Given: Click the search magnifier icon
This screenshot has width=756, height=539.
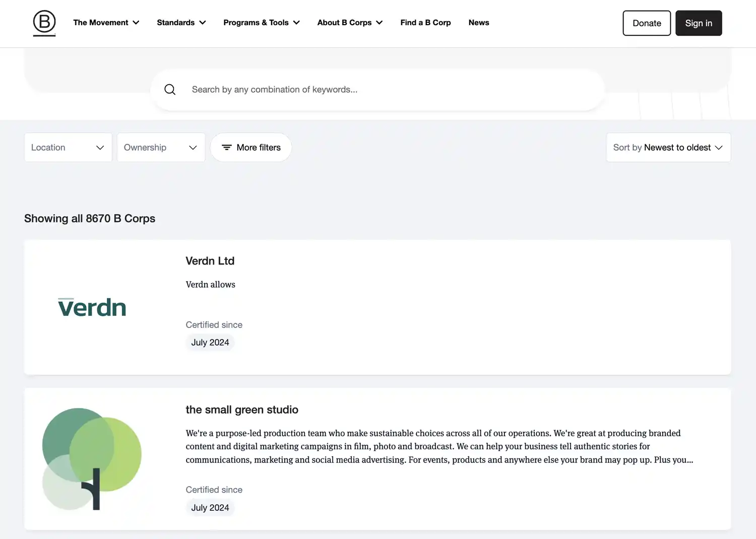Looking at the screenshot, I should [x=170, y=90].
